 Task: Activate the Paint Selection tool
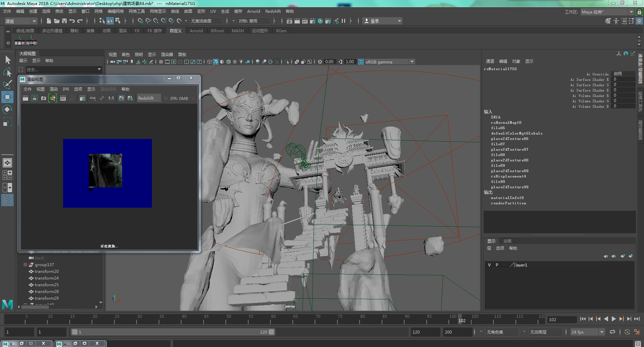click(x=7, y=85)
